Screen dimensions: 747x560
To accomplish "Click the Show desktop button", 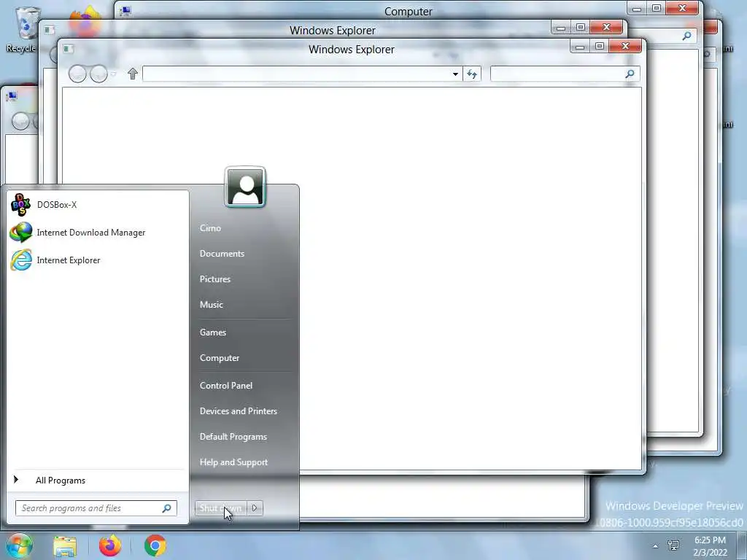I will point(743,545).
